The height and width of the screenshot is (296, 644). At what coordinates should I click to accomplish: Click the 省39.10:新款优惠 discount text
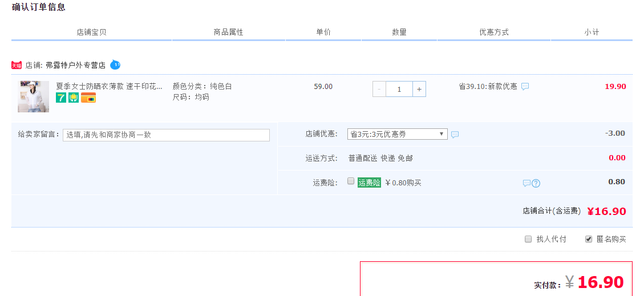coord(488,87)
